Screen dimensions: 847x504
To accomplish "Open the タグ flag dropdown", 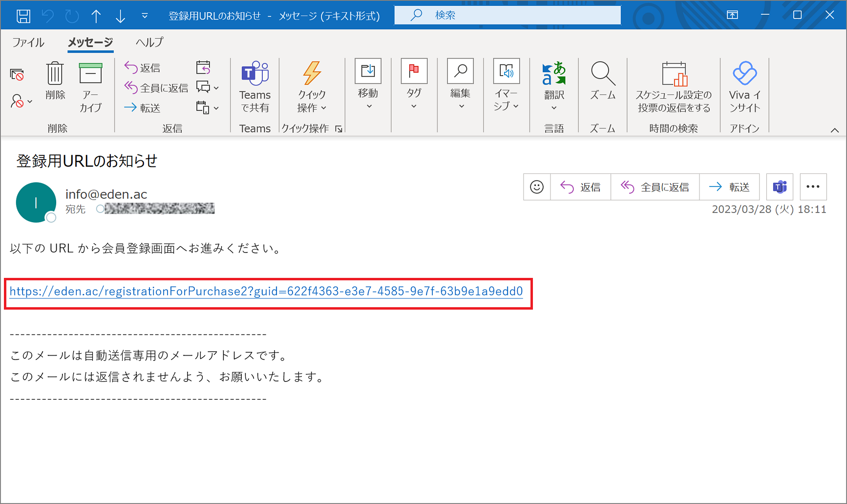I will [414, 84].
